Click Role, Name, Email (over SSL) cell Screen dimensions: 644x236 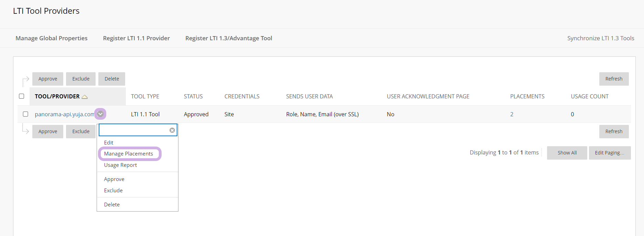[322, 114]
